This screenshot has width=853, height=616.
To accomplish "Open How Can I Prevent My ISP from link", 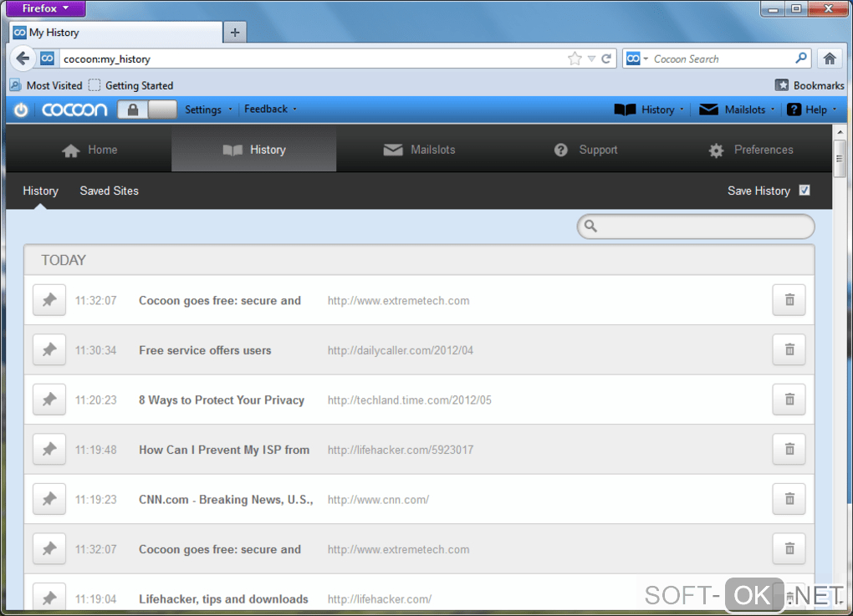I will coord(223,451).
